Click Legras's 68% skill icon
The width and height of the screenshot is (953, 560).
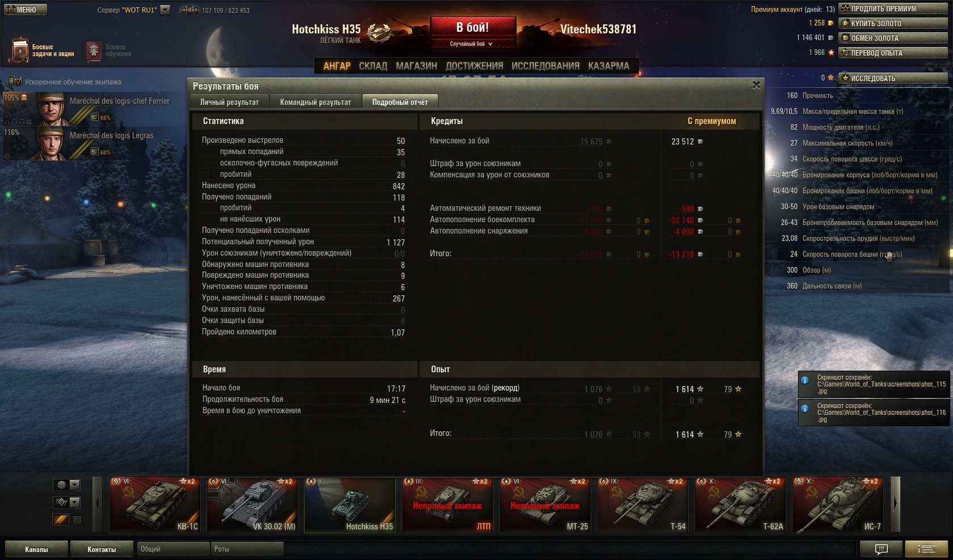(x=95, y=151)
